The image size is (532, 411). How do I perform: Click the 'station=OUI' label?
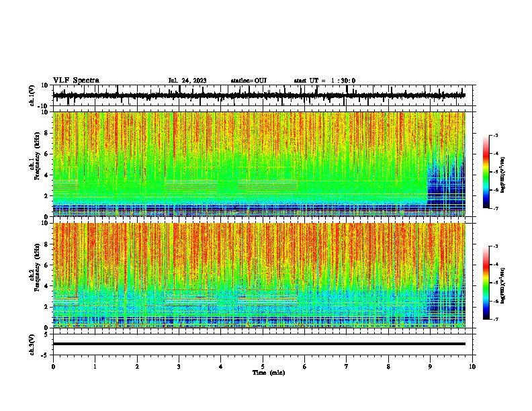coord(249,81)
